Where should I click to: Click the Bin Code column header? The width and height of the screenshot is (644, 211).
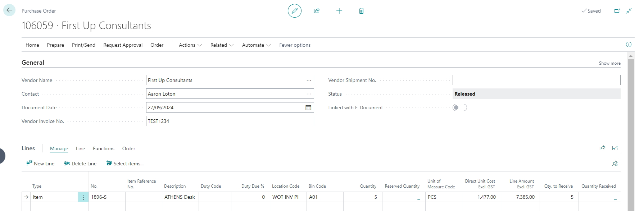click(x=317, y=186)
